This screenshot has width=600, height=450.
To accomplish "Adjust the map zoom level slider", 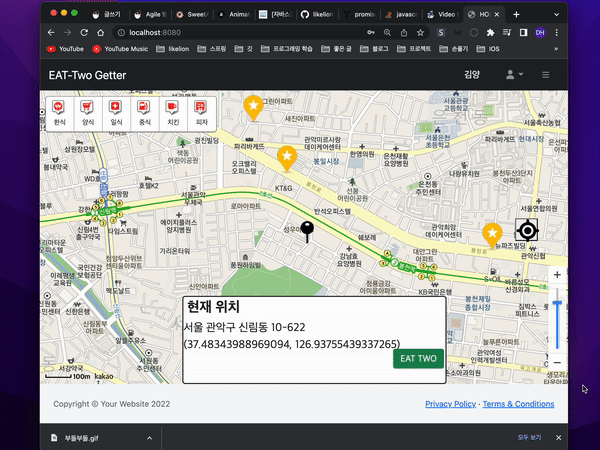I will tap(557, 303).
